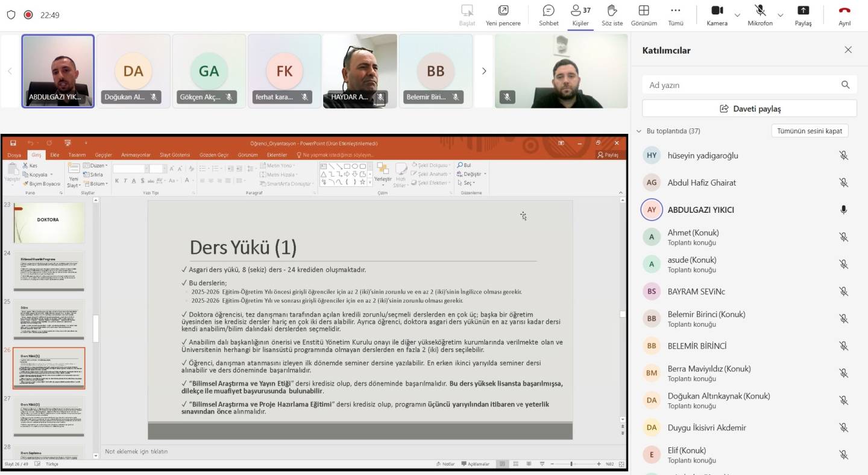Screen dimensions: 868x475
Task: Open the Mikrofon options dropdown arrow
Action: pos(781,15)
